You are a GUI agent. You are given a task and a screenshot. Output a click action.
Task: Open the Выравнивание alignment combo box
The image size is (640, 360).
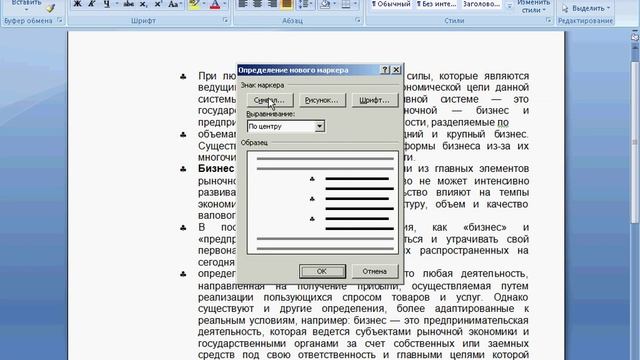point(286,126)
